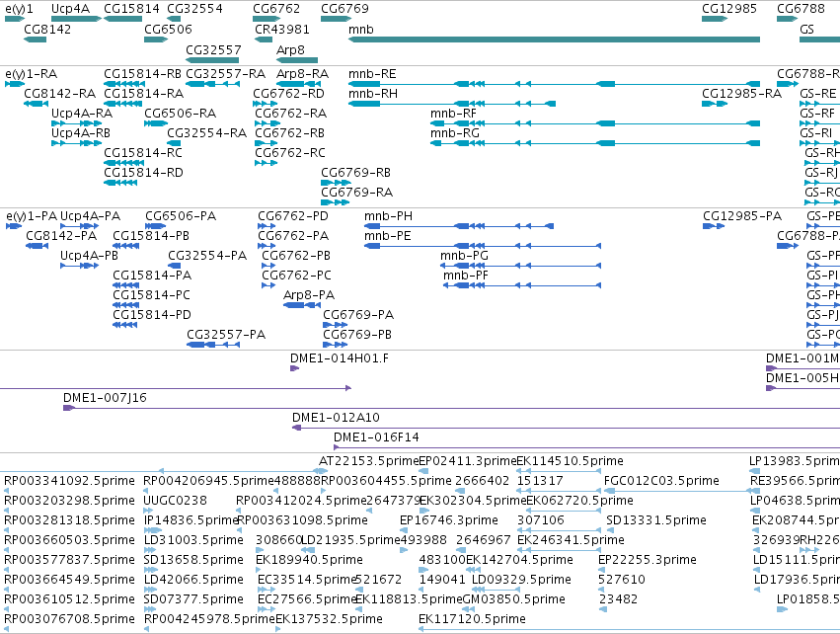Screen dimensions: 840x634
Task: Click the CG32554 gene label
Action: (x=195, y=9)
